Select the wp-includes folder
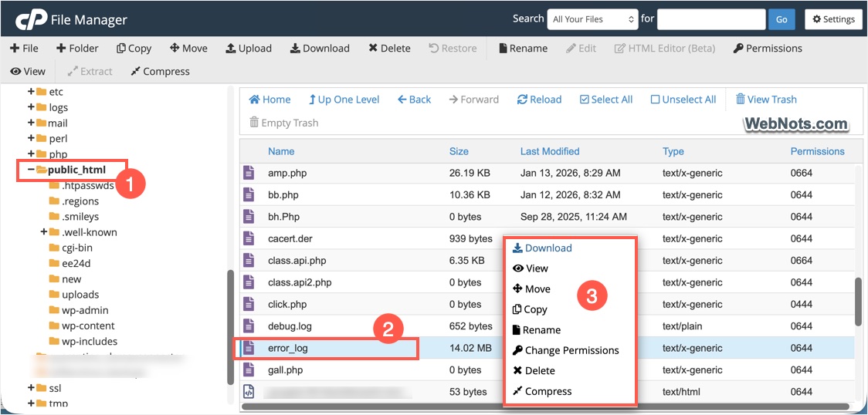868x415 pixels. pyautogui.click(x=83, y=341)
